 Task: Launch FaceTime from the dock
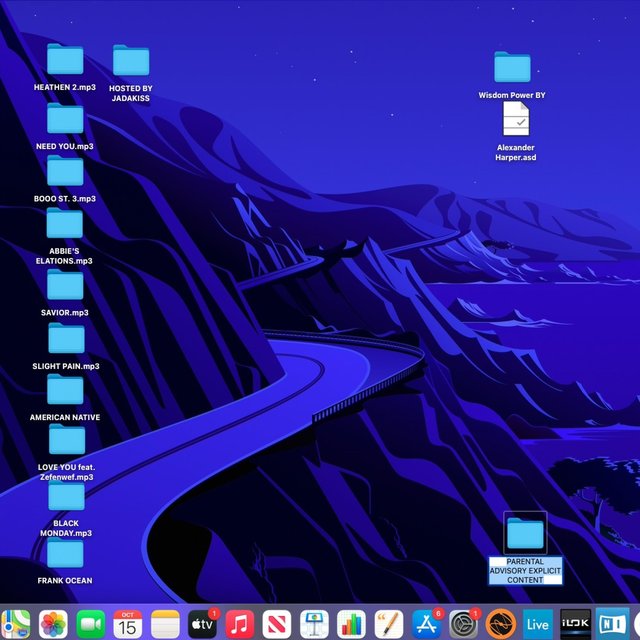click(91, 624)
